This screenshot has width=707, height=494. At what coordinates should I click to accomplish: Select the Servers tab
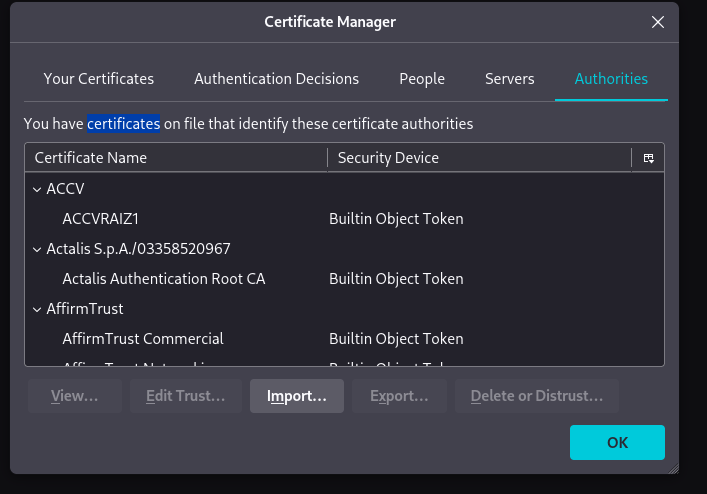[x=510, y=79]
